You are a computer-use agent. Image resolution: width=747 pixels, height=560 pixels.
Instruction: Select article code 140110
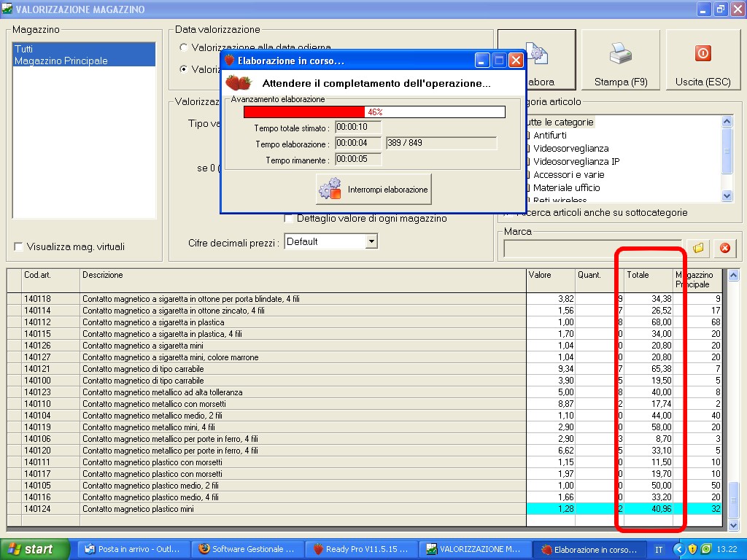click(37, 404)
